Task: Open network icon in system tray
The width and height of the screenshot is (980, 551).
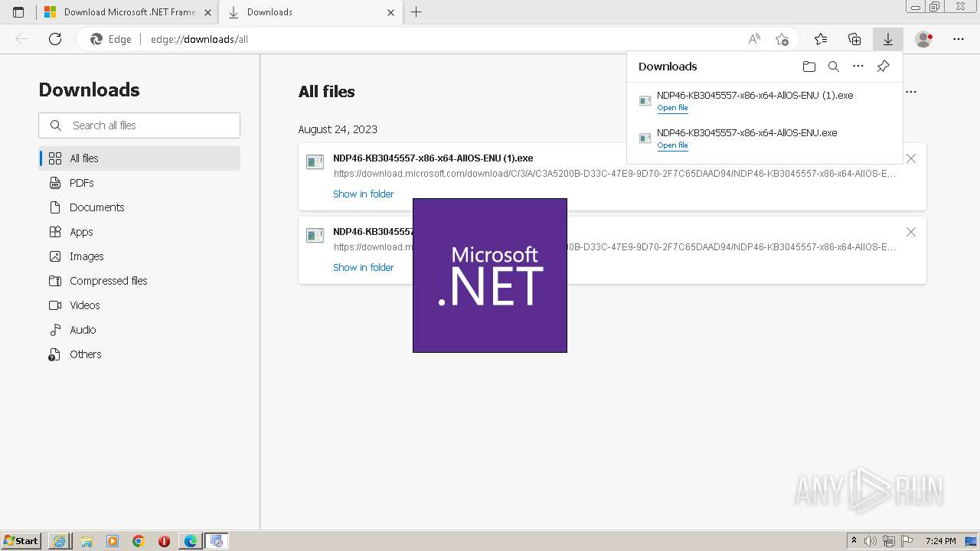Action: tap(888, 541)
